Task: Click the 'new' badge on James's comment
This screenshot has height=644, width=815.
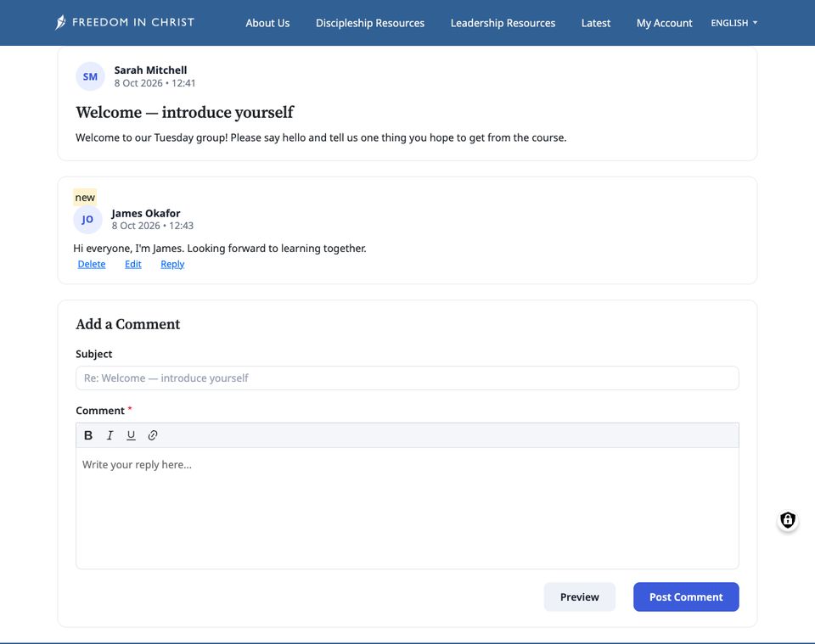Action: (85, 198)
